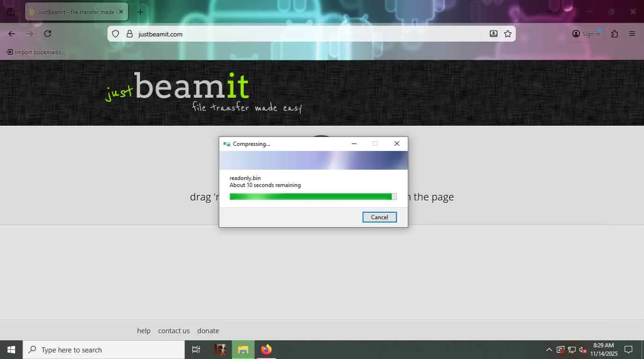Viewport: 644px width, 359px height.
Task: Click the Compressing dialog title icon
Action: (227, 144)
